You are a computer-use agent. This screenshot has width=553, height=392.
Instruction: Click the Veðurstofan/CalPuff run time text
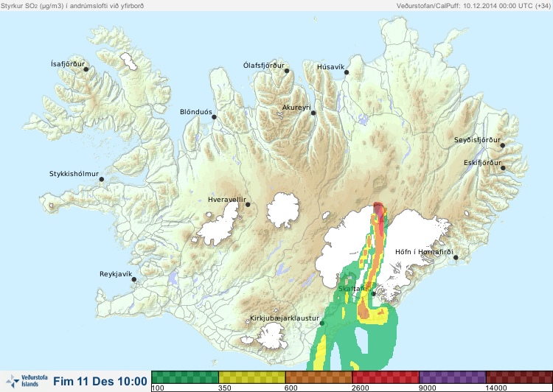(473, 6)
